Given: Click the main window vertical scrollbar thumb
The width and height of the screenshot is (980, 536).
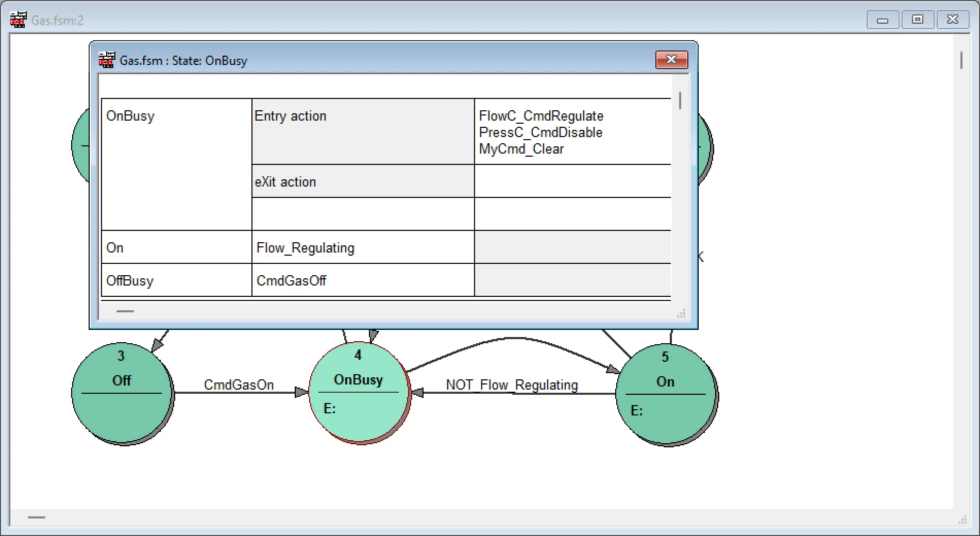Looking at the screenshot, I should click(x=961, y=60).
